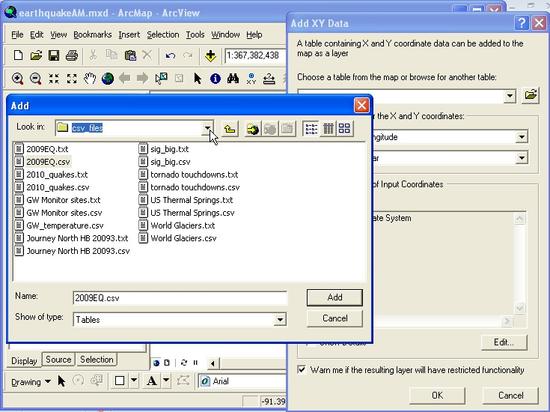
Task: Click the Measure ruler icon
Action: 269,79
